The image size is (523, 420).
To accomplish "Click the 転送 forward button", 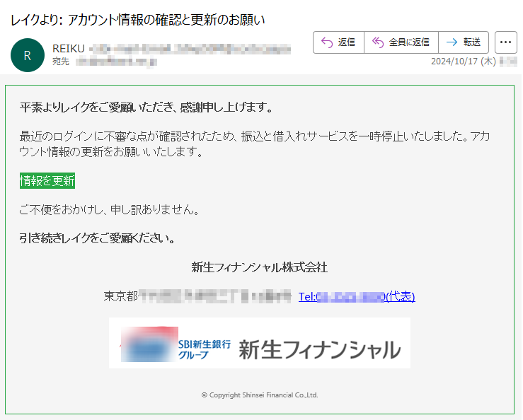I will (x=464, y=42).
